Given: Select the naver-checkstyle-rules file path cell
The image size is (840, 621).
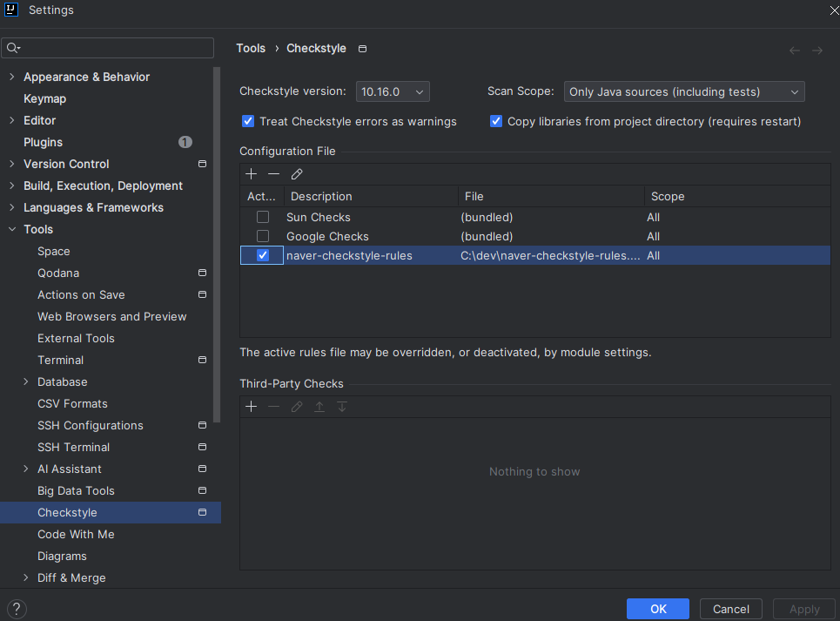Looking at the screenshot, I should [550, 255].
